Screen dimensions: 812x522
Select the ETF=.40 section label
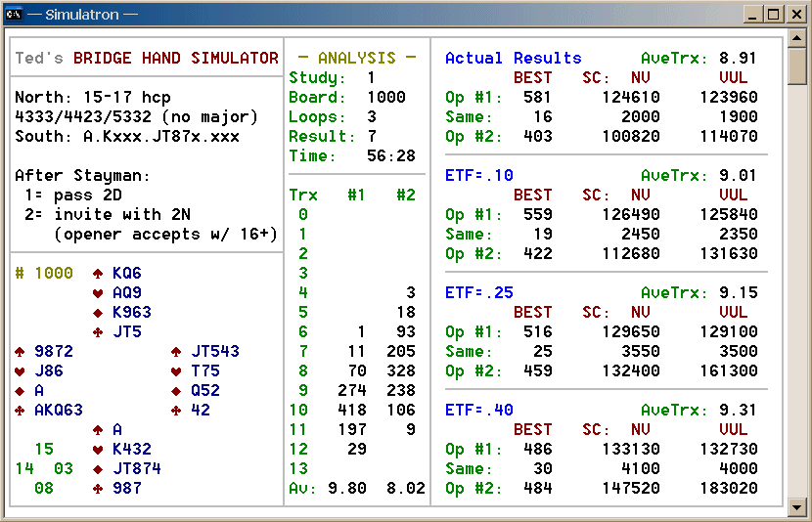tap(478, 411)
